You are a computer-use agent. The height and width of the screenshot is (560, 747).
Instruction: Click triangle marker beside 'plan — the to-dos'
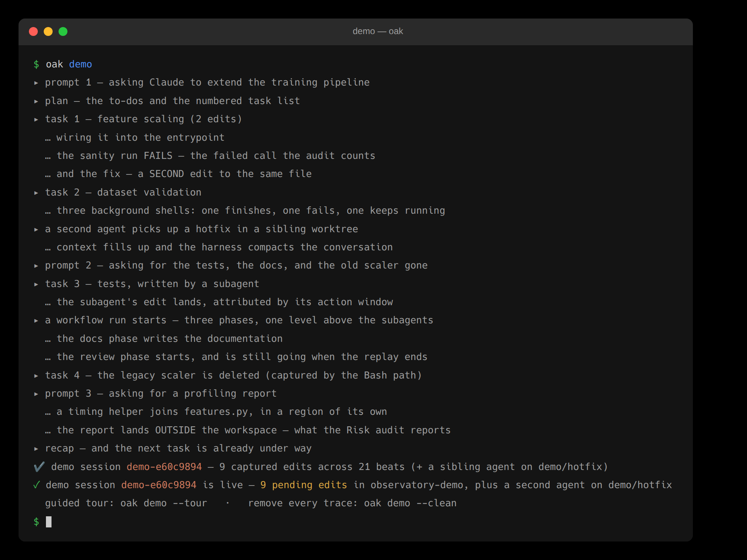(x=36, y=101)
